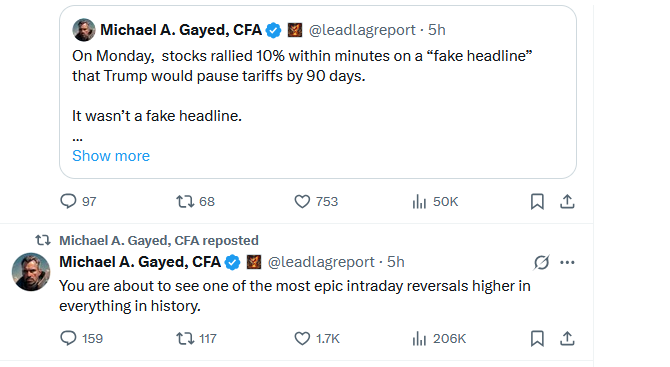
Task: Bookmark the intraday reversals post
Action: coord(537,338)
